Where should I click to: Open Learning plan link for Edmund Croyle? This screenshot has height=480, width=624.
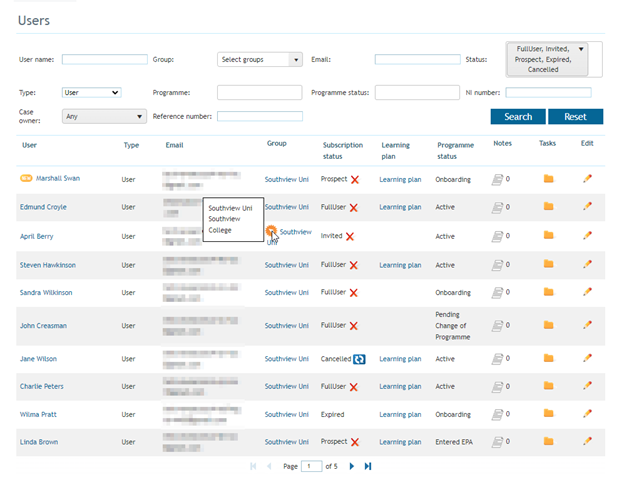tap(400, 207)
